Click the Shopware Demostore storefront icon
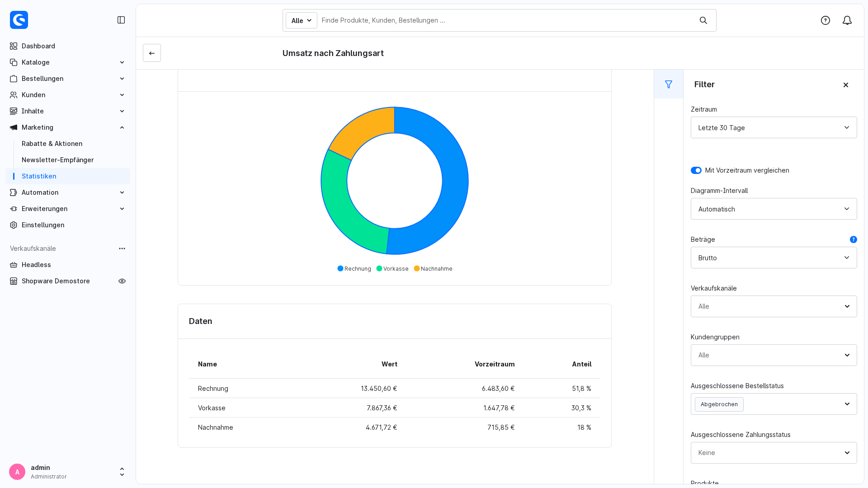 pos(14,281)
